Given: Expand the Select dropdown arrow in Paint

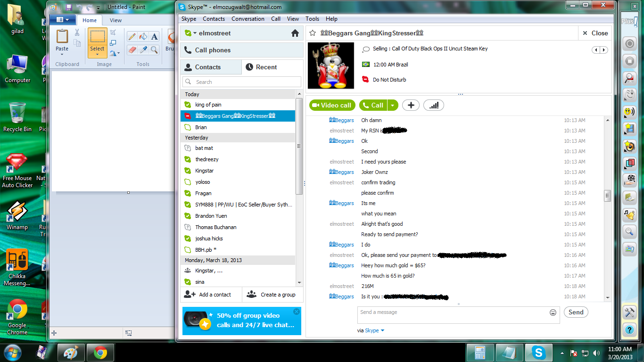Looking at the screenshot, I should pyautogui.click(x=97, y=54).
